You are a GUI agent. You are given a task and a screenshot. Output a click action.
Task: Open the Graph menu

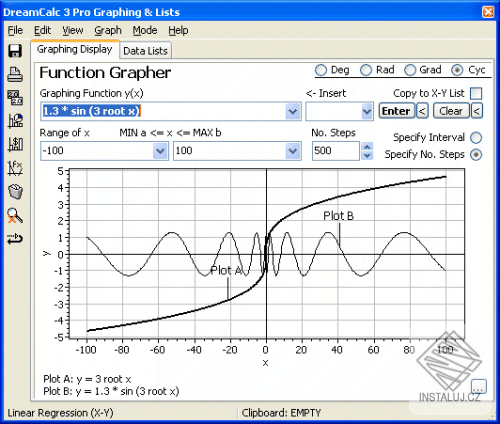(x=108, y=30)
